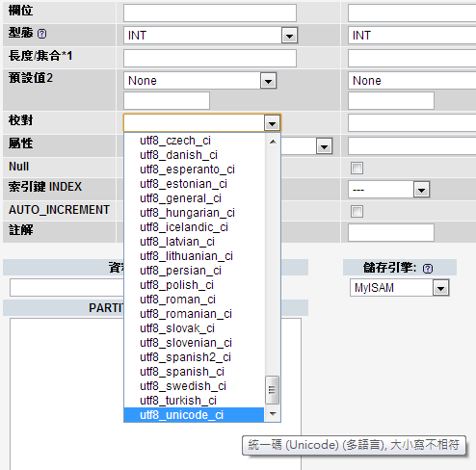Select utf8_hungarian_ci from collation list
This screenshot has height=470, width=476.
[194, 213]
